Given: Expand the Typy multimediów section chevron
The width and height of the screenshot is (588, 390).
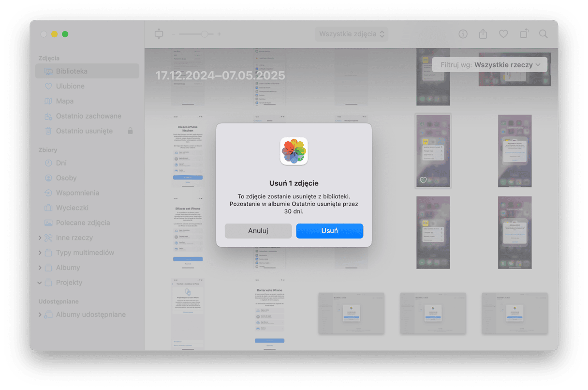Looking at the screenshot, I should point(40,253).
